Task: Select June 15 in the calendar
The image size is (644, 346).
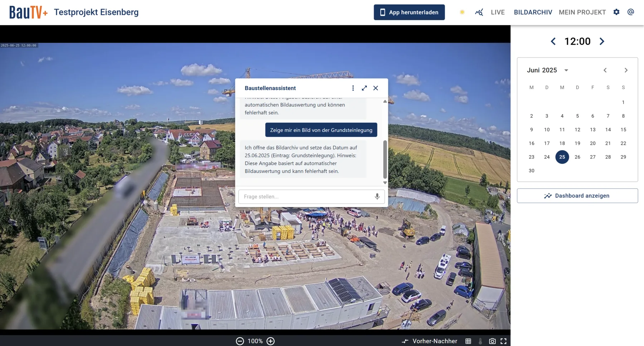Action: 623,129
